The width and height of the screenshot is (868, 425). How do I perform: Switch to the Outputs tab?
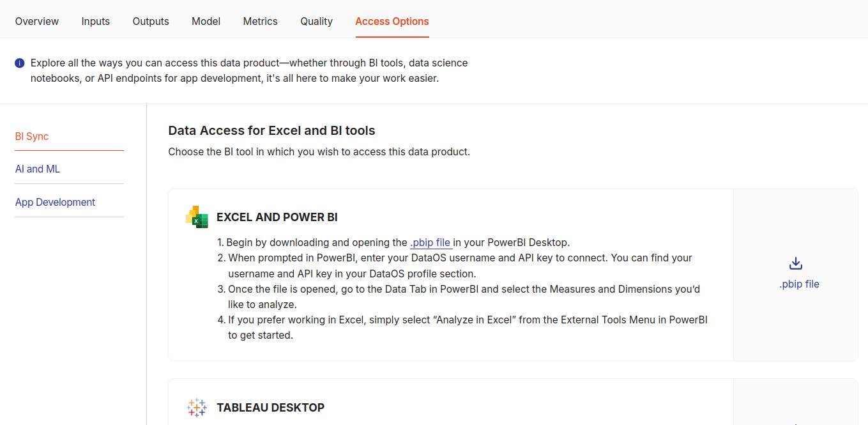(x=150, y=20)
